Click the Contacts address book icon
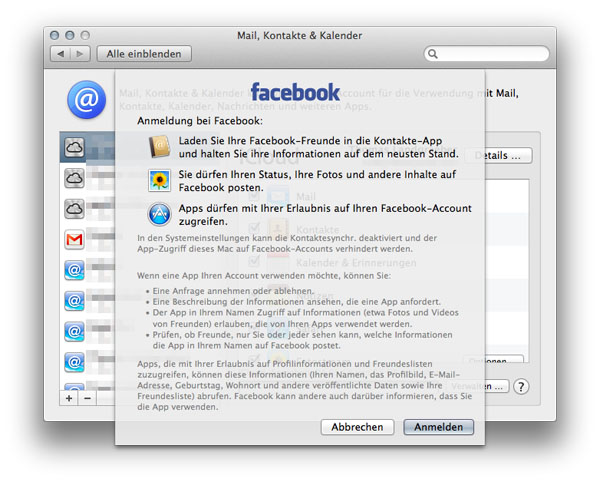Screen dimensions: 600x482 click(159, 147)
